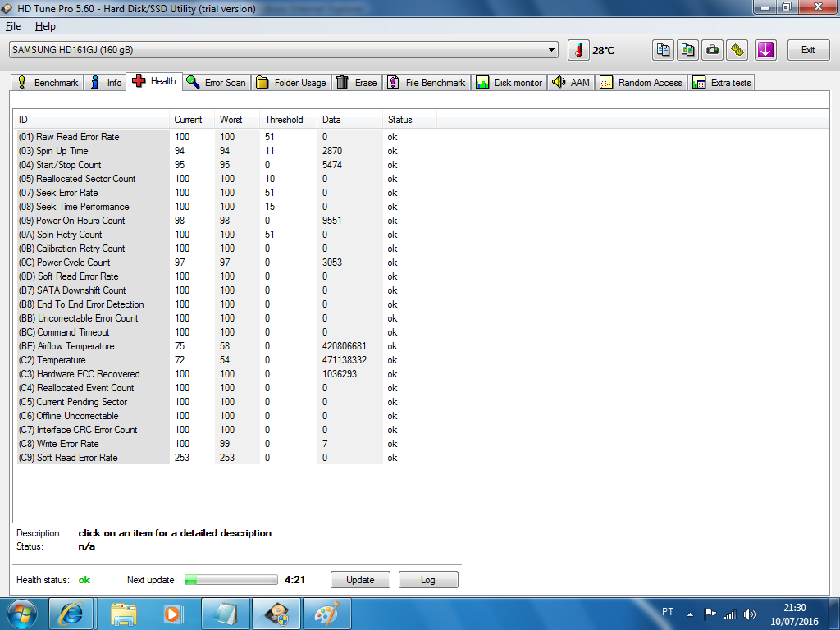Open the taskbar clock and date
The height and width of the screenshot is (630, 840).
coord(794,614)
